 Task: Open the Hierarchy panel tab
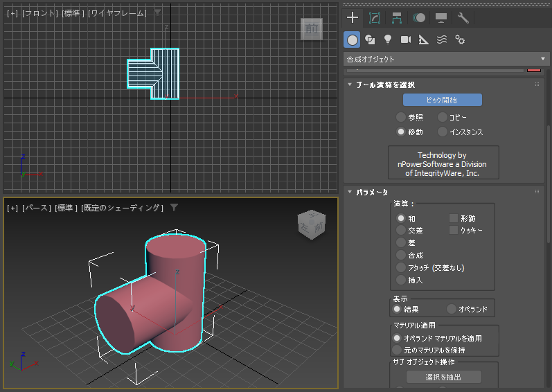397,18
